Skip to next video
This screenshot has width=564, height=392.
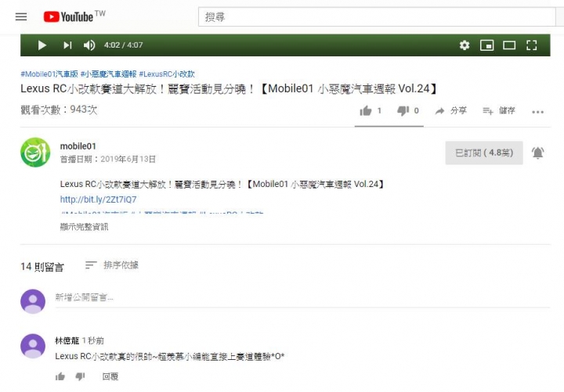click(x=67, y=45)
